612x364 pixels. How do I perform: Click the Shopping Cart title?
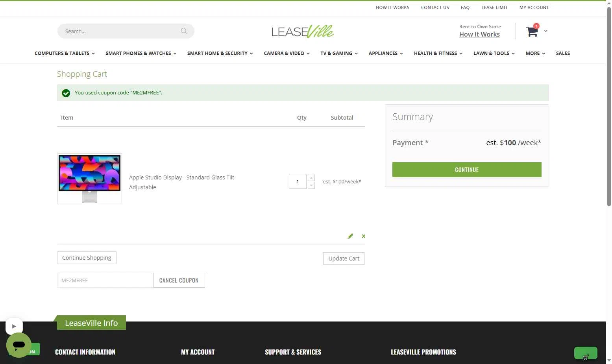coord(82,74)
